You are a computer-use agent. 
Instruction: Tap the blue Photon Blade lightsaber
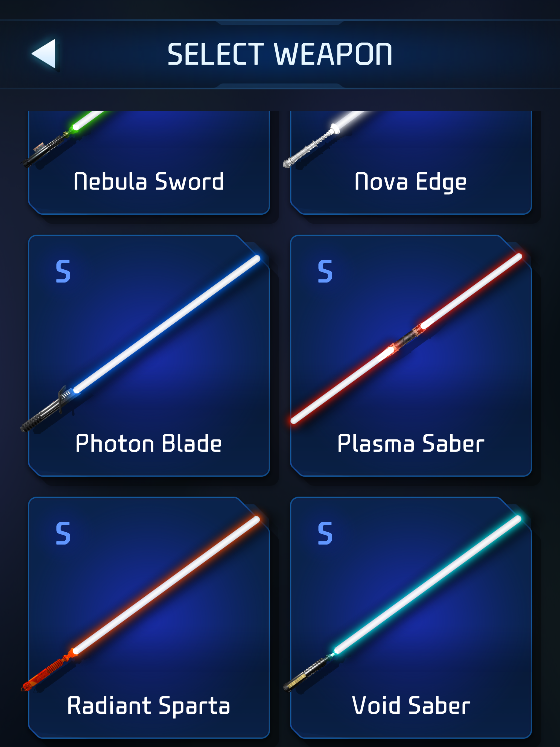140,343
